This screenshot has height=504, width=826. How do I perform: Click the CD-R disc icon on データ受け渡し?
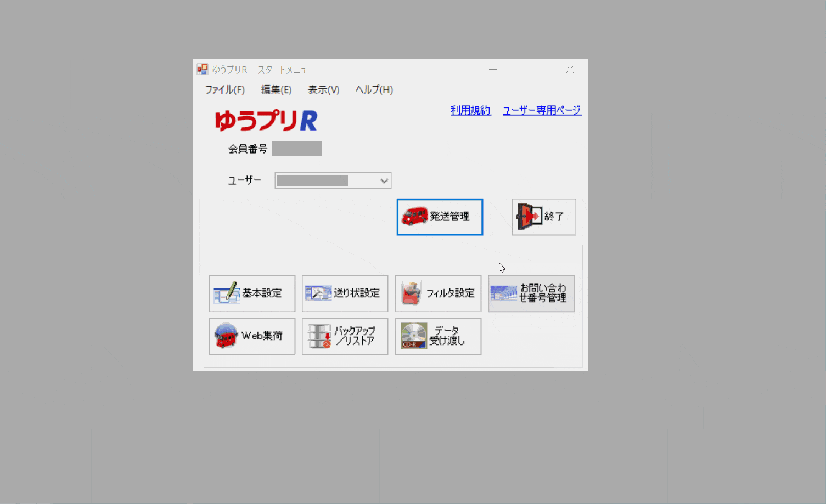[414, 336]
